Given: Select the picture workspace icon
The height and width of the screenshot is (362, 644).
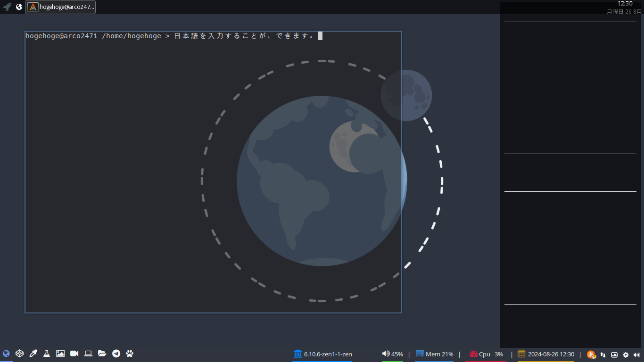Looking at the screenshot, I should [60, 354].
